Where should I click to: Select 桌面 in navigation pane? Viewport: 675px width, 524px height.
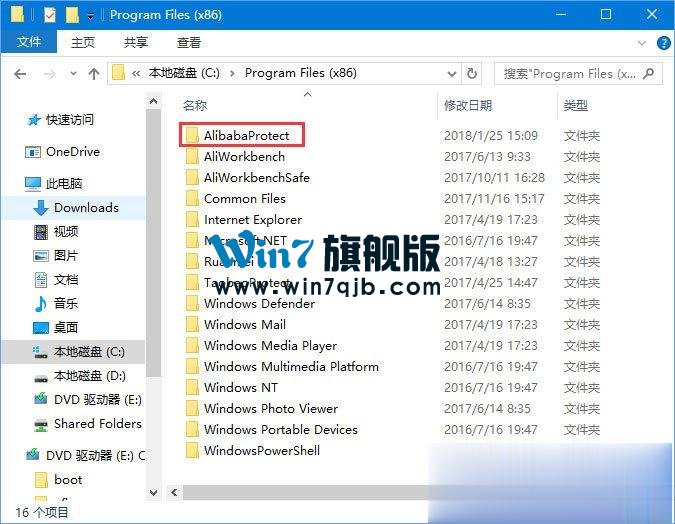point(65,328)
